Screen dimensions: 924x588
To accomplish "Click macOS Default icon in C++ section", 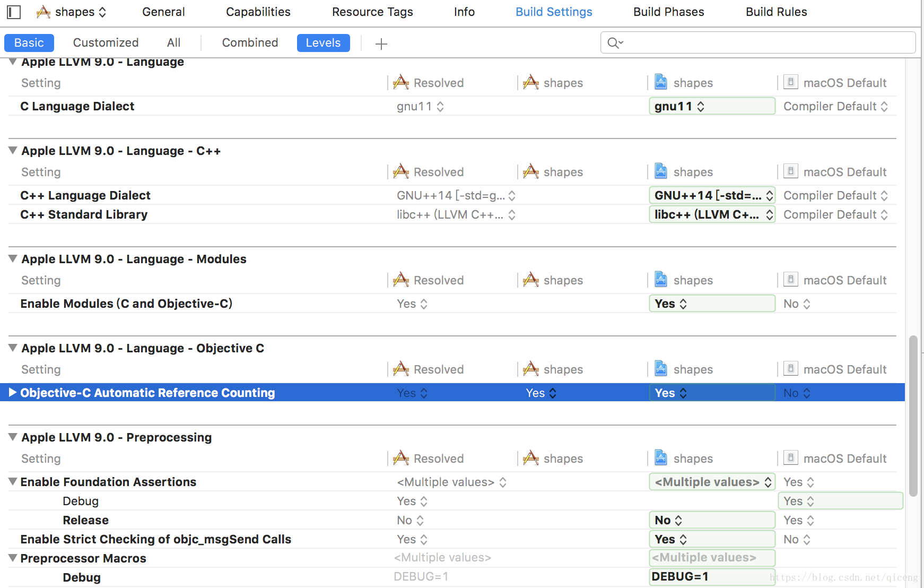I will coord(791,171).
